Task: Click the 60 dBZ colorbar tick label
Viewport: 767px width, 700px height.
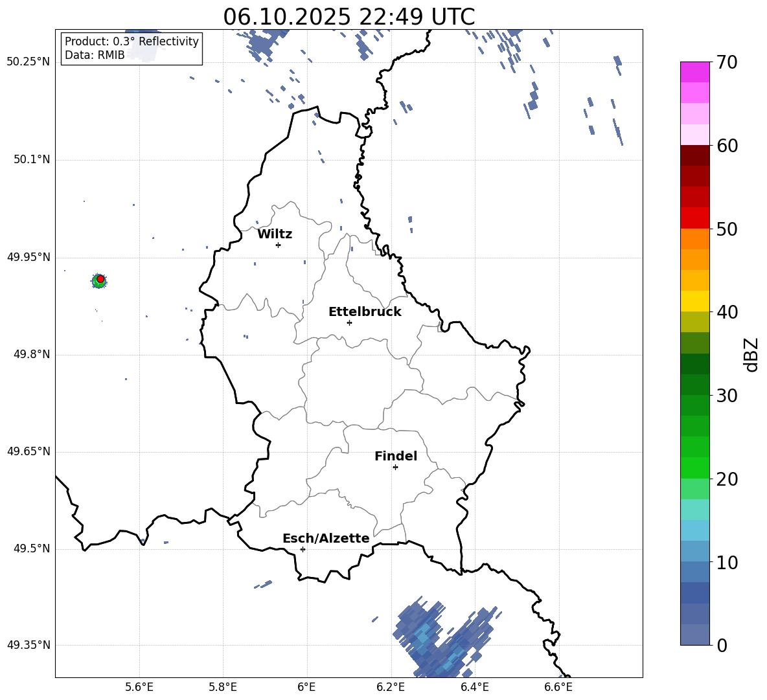Action: pyautogui.click(x=727, y=146)
